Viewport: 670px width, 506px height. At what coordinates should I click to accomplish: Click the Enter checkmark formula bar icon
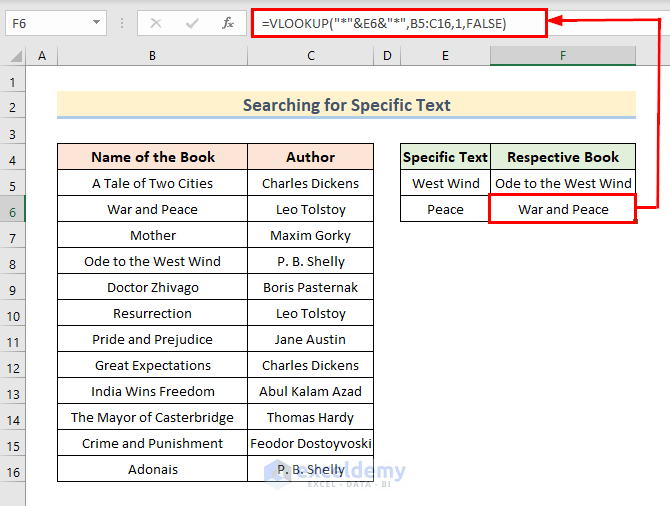(x=192, y=23)
